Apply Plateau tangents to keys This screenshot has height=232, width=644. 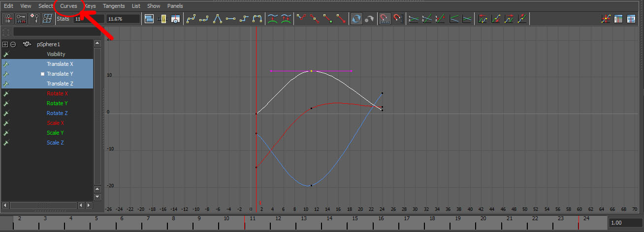point(257,19)
